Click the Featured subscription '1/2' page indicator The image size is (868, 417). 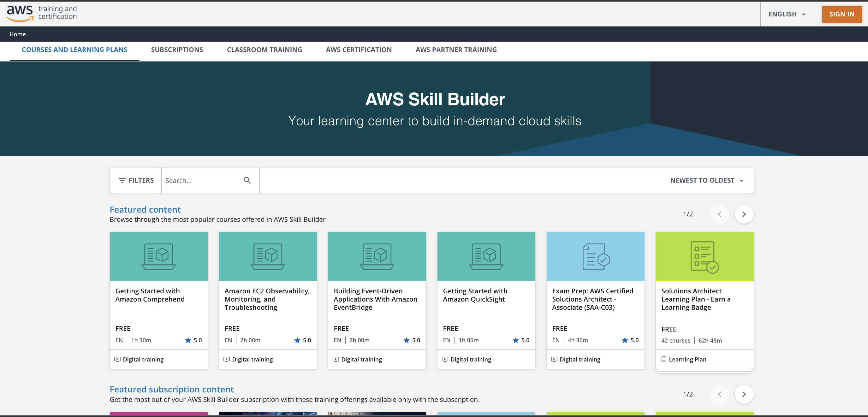[688, 394]
